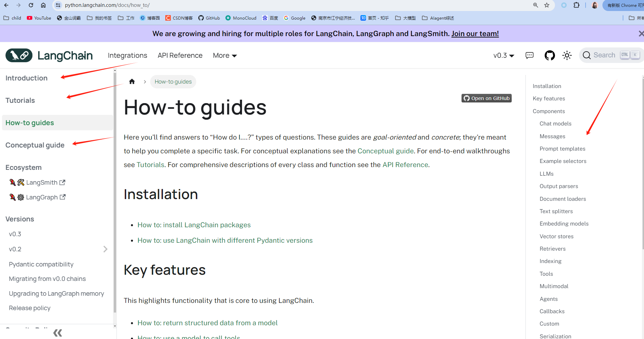This screenshot has width=644, height=339.
Task: Jump to Prompt templates in table of contents
Action: (562, 149)
